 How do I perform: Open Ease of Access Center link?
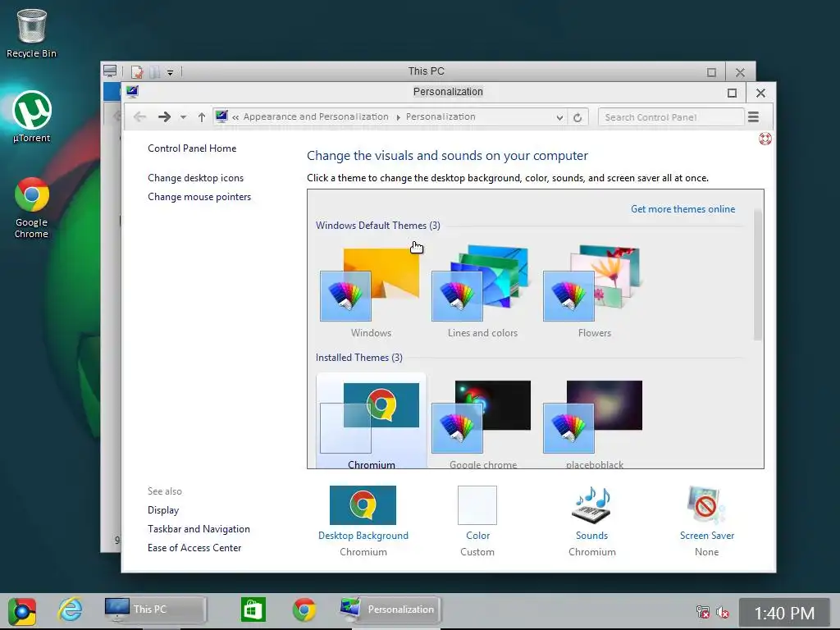[194, 547]
